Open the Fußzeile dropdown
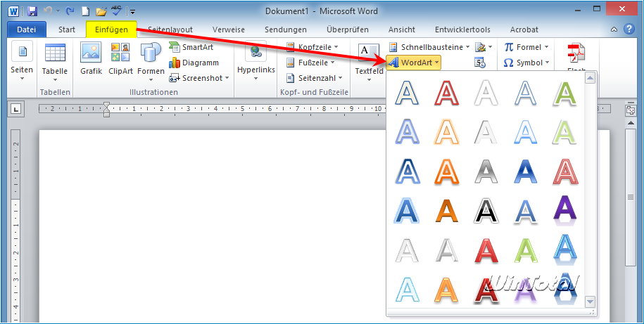Screen dimensions: 644x324 332,63
